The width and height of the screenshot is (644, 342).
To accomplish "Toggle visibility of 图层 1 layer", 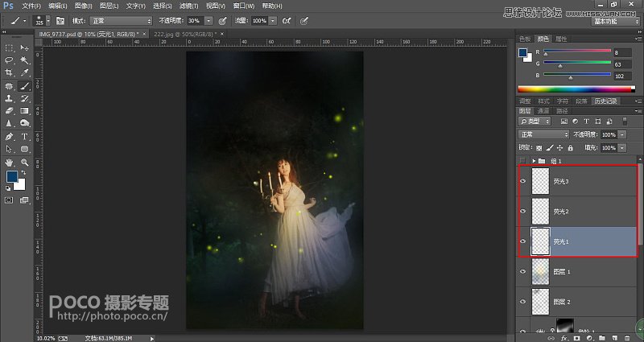I will pyautogui.click(x=524, y=271).
